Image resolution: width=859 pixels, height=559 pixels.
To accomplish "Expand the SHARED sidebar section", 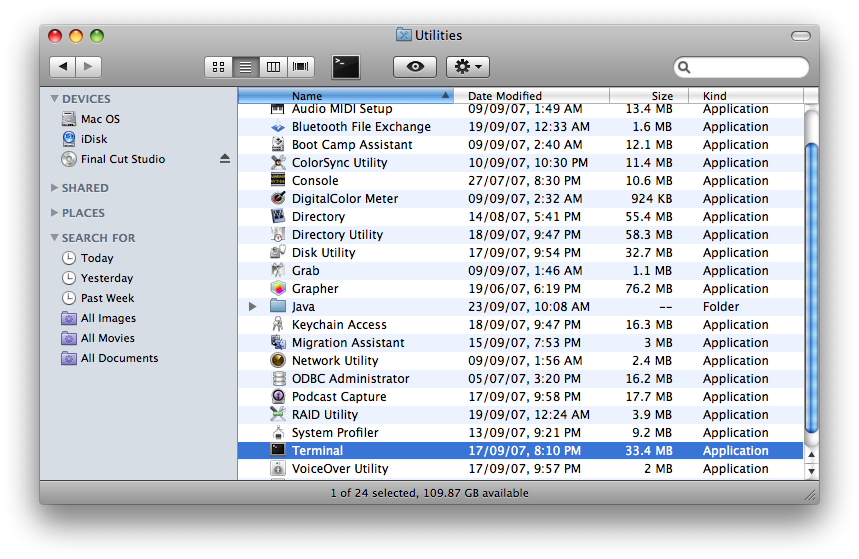I will [54, 188].
